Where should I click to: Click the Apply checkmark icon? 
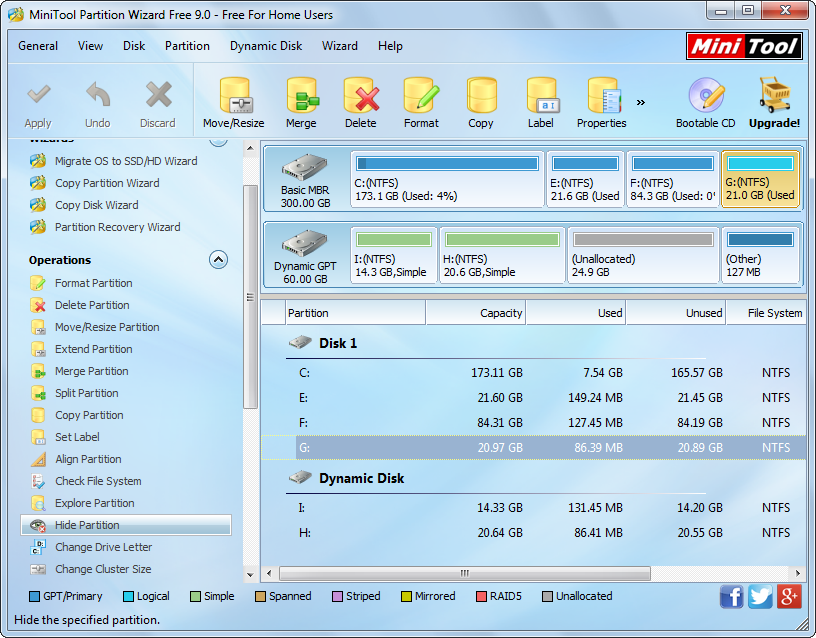[39, 95]
